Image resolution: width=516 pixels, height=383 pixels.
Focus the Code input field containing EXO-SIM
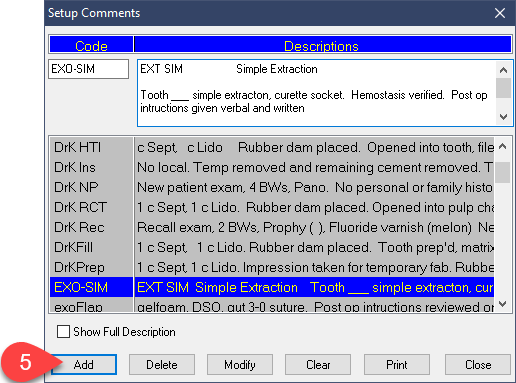[88, 69]
